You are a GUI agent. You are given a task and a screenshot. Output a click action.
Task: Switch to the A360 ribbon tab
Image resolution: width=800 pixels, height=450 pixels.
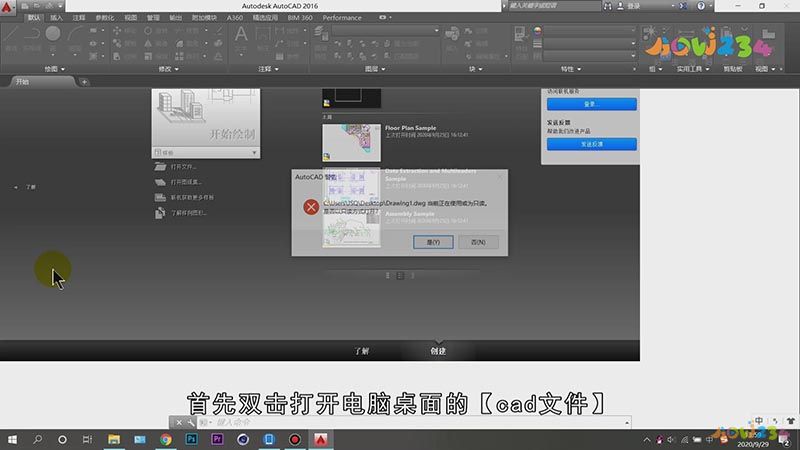[235, 18]
